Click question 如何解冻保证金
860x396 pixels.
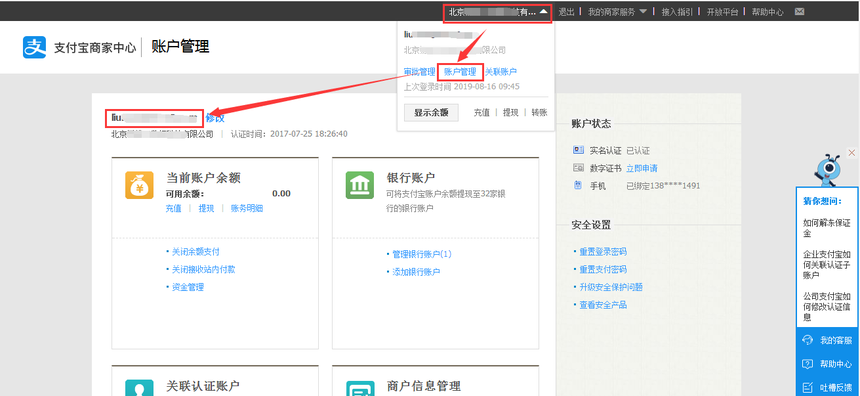click(x=827, y=228)
